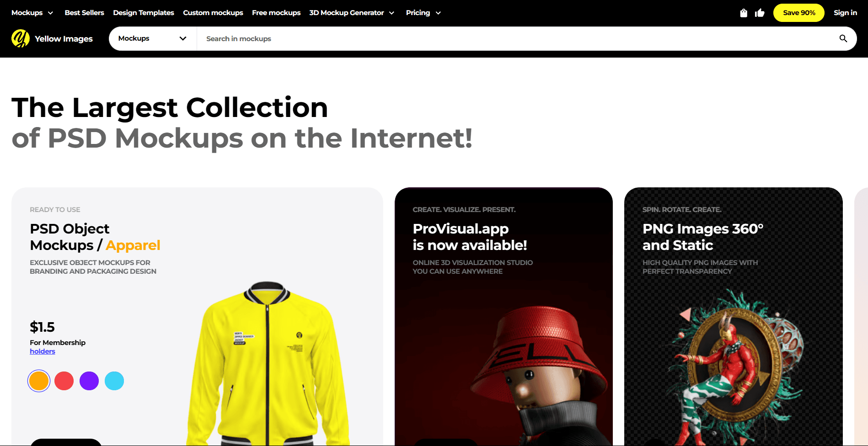The image size is (868, 446).
Task: Go to Free mockups
Action: click(x=276, y=13)
